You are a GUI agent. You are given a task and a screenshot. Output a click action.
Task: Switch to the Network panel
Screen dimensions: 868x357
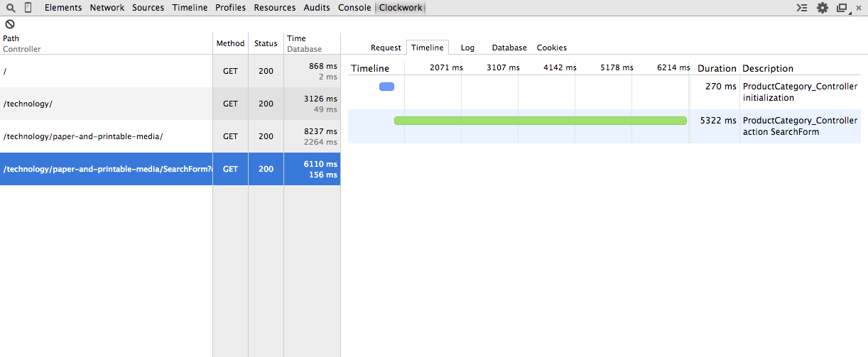point(107,8)
